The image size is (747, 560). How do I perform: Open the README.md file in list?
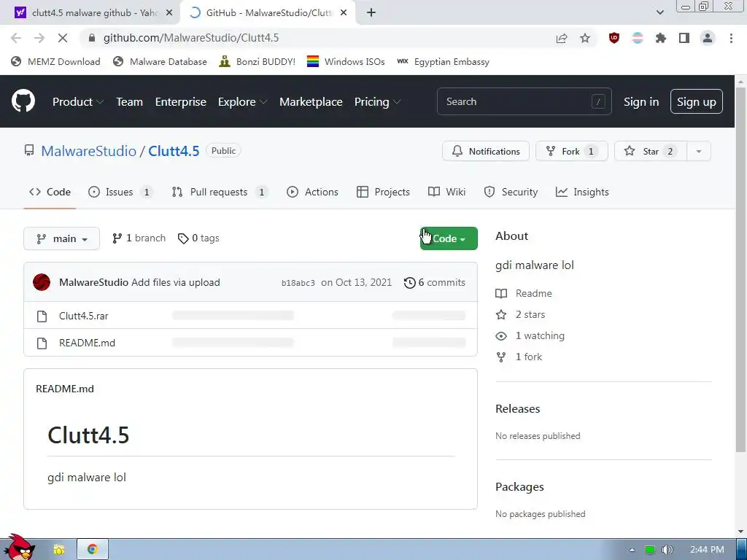point(88,343)
